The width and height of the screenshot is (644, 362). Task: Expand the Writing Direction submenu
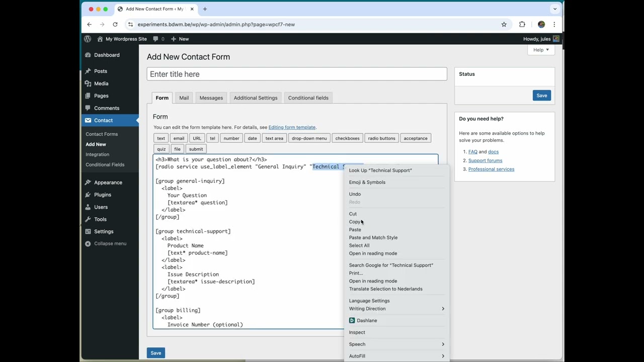pyautogui.click(x=396, y=309)
